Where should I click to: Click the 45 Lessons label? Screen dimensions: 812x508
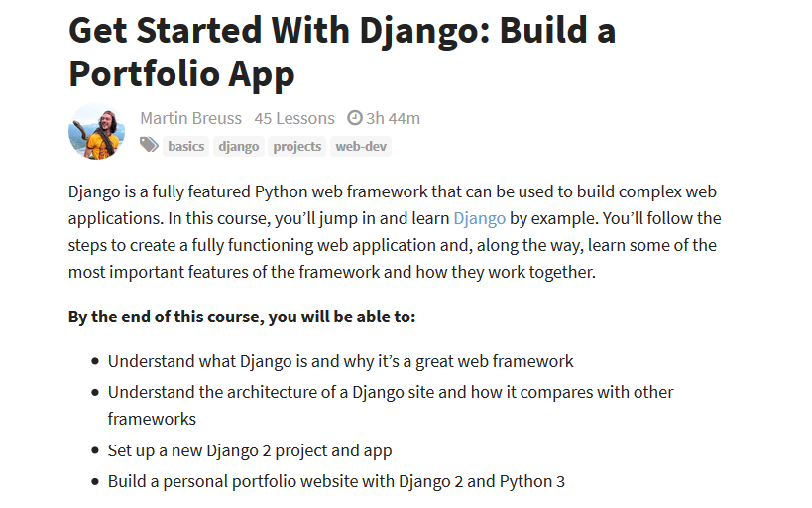(294, 118)
